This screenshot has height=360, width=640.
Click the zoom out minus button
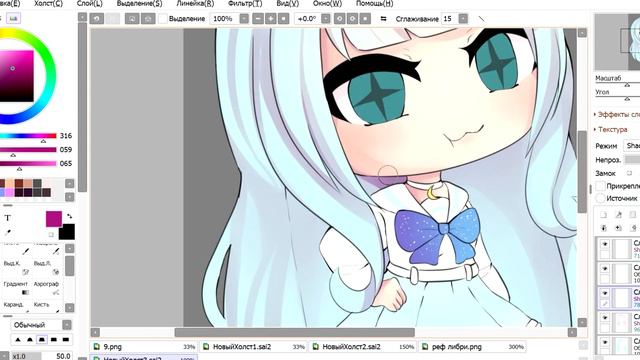coord(258,19)
